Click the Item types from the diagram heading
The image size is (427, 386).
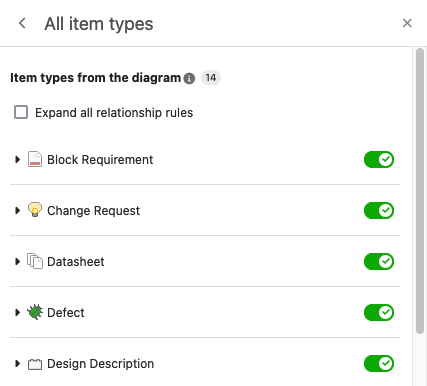pyautogui.click(x=96, y=78)
